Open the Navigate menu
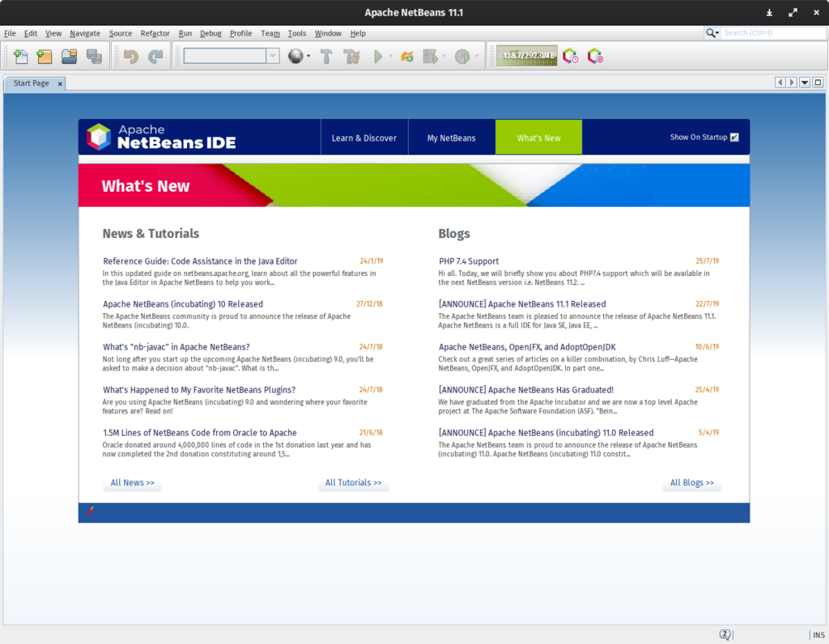The height and width of the screenshot is (644, 829). click(x=84, y=33)
